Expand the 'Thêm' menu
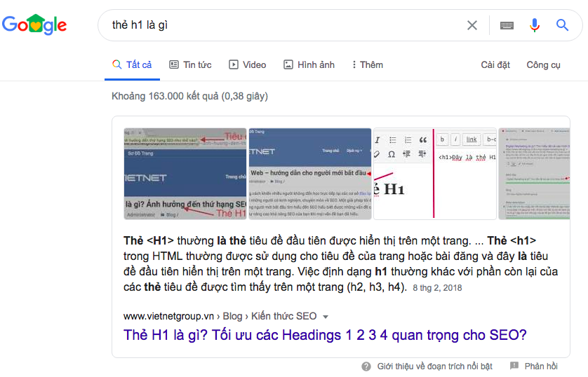The width and height of the screenshot is (588, 377). coord(367,64)
